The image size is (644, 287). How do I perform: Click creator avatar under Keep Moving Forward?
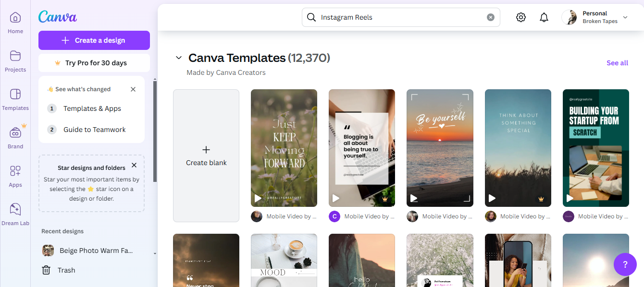pos(257,216)
